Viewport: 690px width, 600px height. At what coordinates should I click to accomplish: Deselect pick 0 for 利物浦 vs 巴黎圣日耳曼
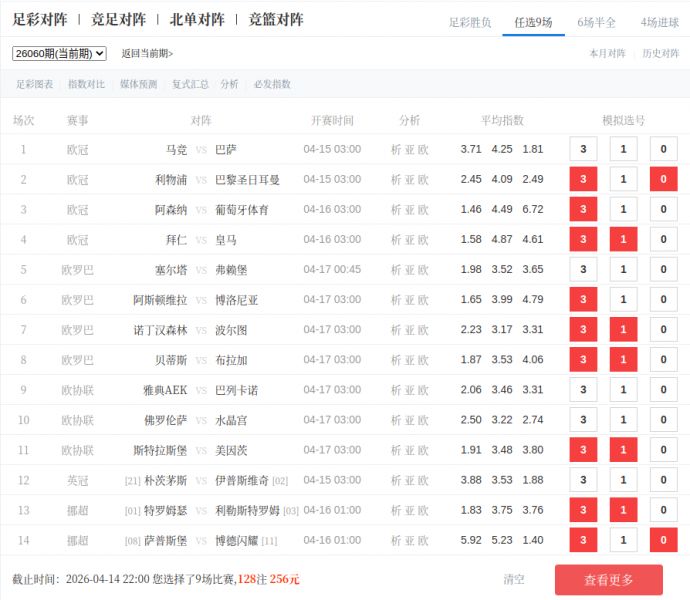663,179
